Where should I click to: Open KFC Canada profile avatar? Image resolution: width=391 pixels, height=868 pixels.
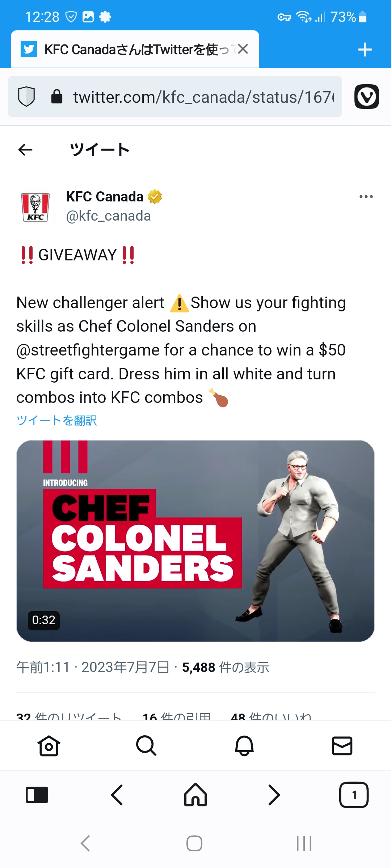[35, 206]
